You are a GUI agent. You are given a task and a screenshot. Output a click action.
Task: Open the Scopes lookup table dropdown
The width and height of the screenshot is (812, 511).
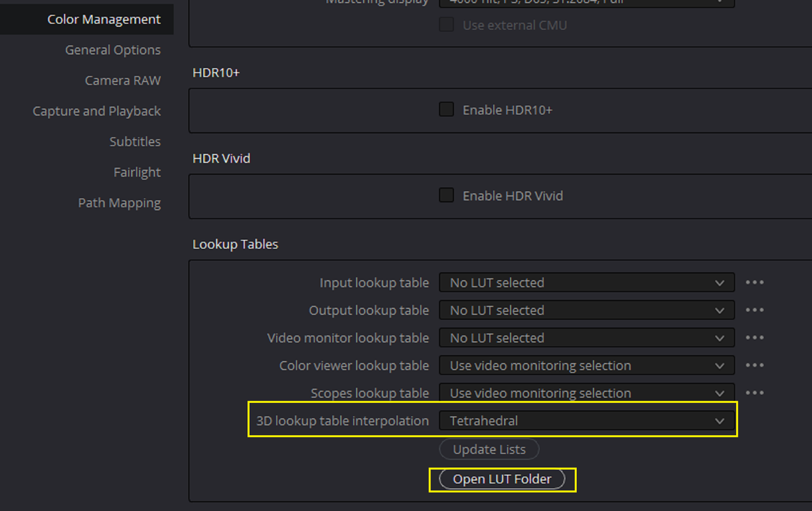coord(586,393)
